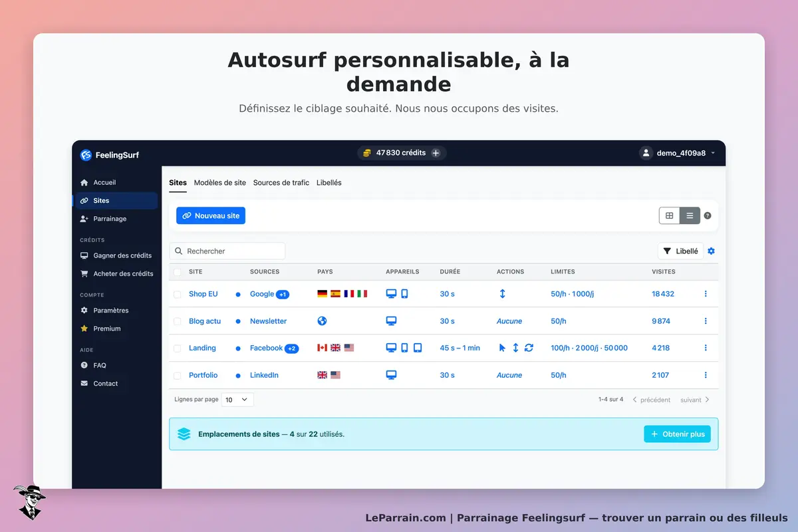Image resolution: width=798 pixels, height=532 pixels.
Task: Switch to grid view
Action: tap(670, 215)
